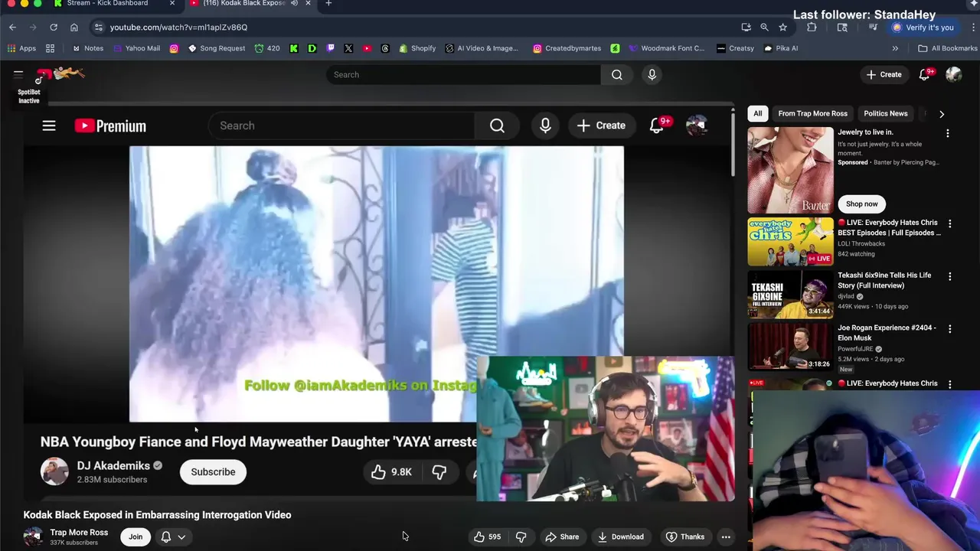
Task: Open the Apps shortcut in bookmarks bar
Action: point(21,48)
